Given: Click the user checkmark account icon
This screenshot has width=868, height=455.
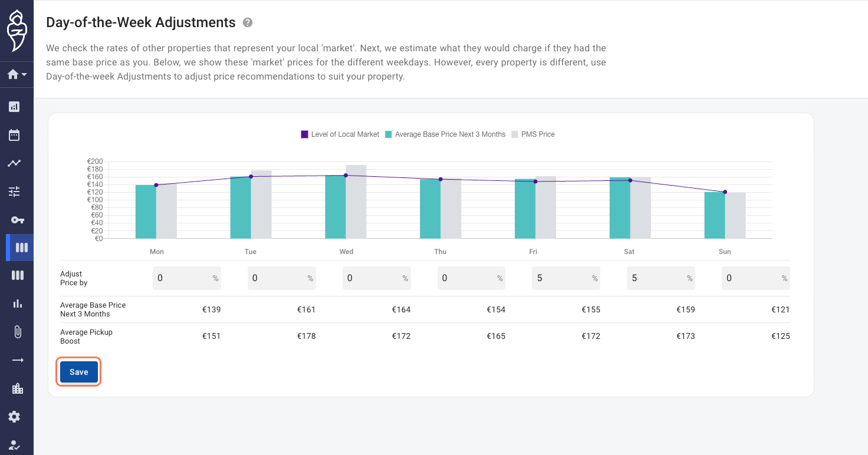Looking at the screenshot, I should [14, 445].
